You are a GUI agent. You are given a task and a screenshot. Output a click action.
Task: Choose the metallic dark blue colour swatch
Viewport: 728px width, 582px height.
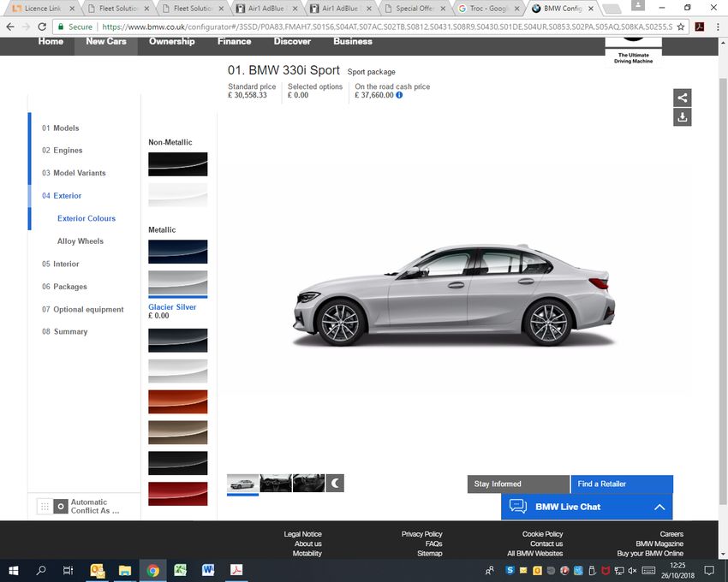(x=178, y=252)
